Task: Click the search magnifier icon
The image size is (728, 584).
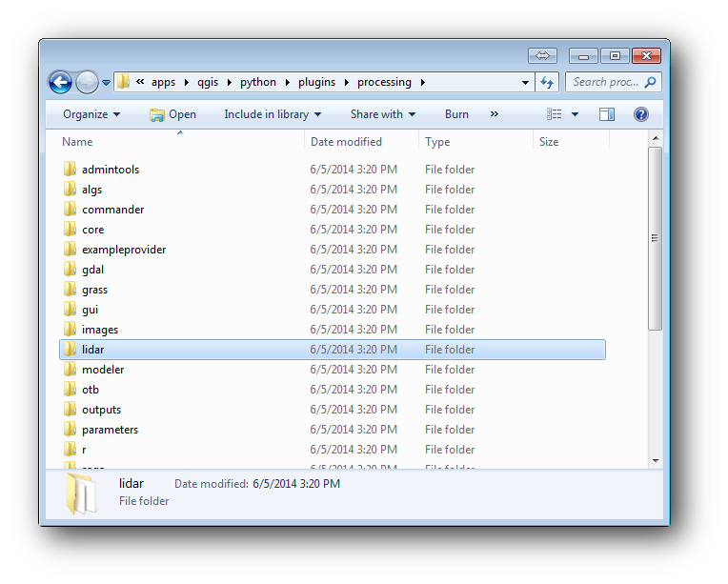Action: point(650,83)
